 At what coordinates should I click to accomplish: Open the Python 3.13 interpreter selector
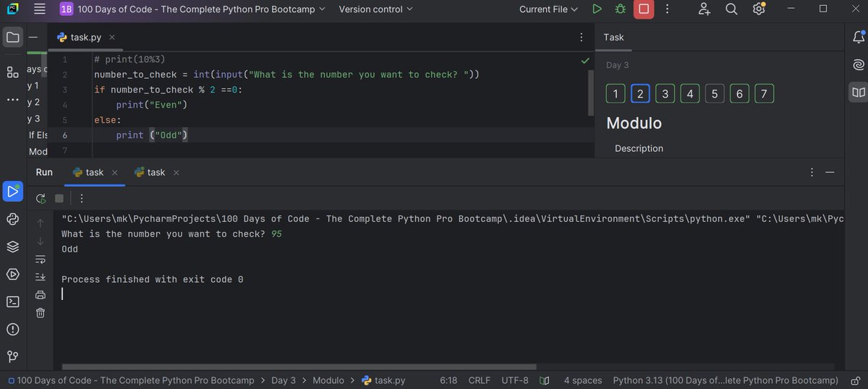(x=726, y=380)
